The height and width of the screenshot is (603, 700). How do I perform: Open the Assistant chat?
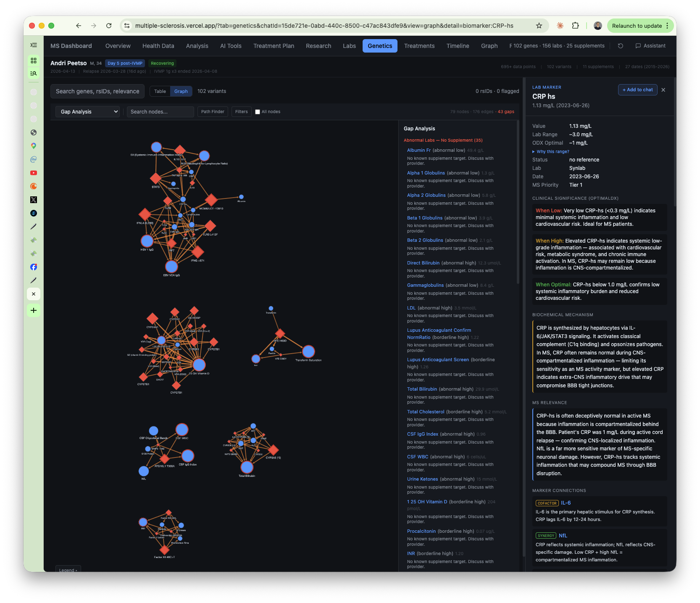click(650, 46)
